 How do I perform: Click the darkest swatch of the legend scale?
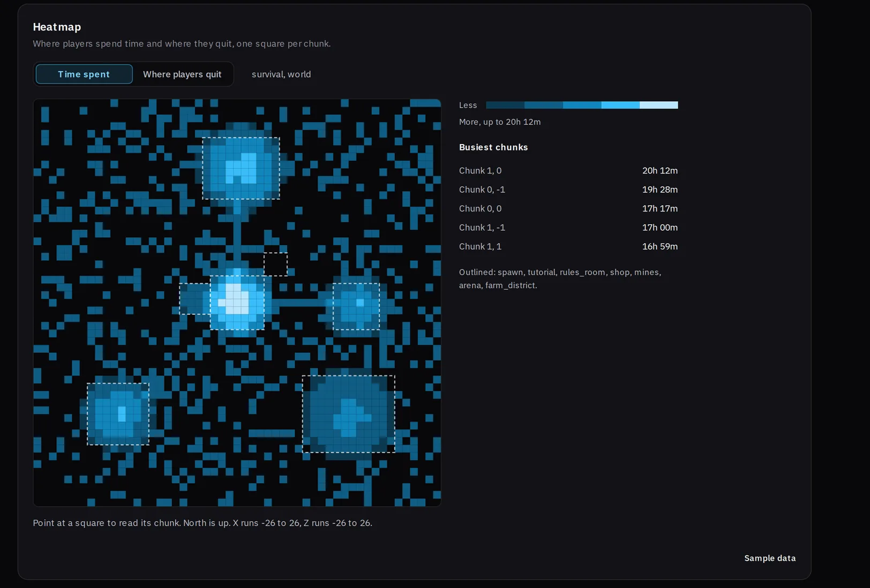click(x=505, y=105)
